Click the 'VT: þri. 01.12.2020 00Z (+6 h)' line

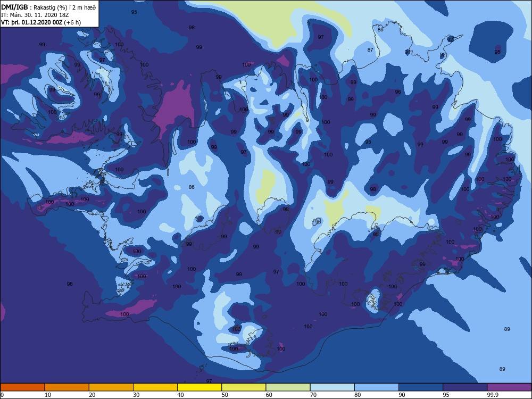[x=41, y=22]
